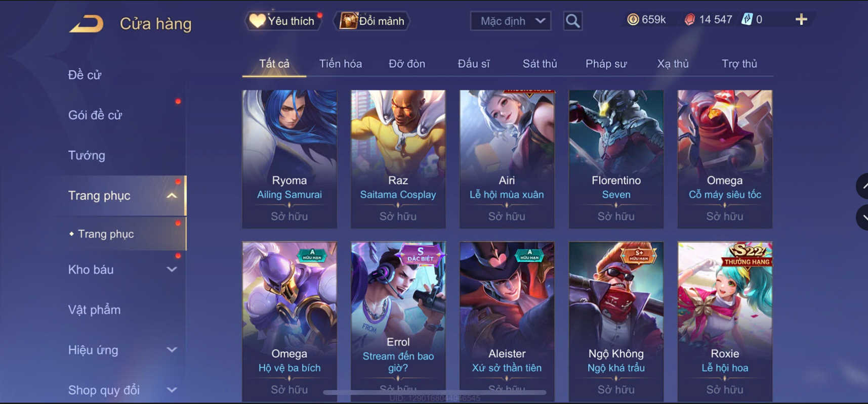The image size is (868, 404).
Task: Open the Mặc định sort dropdown
Action: (510, 21)
